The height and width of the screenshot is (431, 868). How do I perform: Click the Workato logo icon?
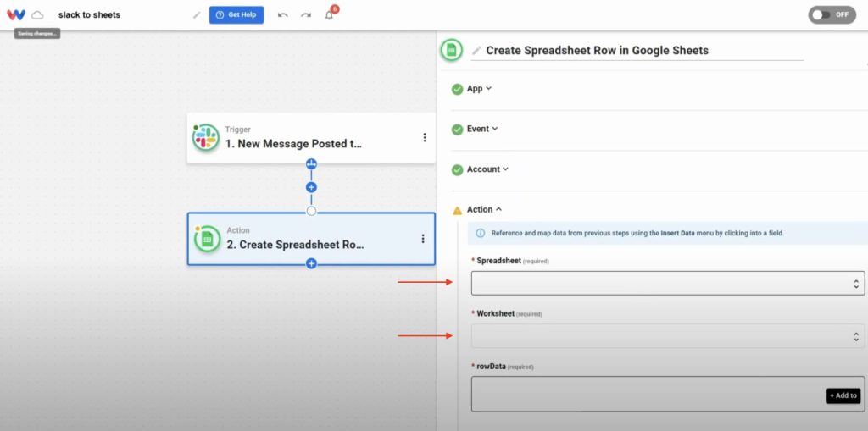(16, 15)
